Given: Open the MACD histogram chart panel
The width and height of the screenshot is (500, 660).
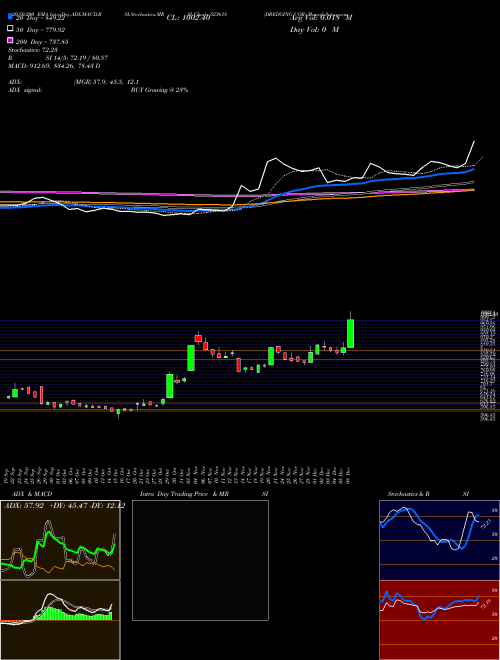Looking at the screenshot, I should tap(60, 620).
